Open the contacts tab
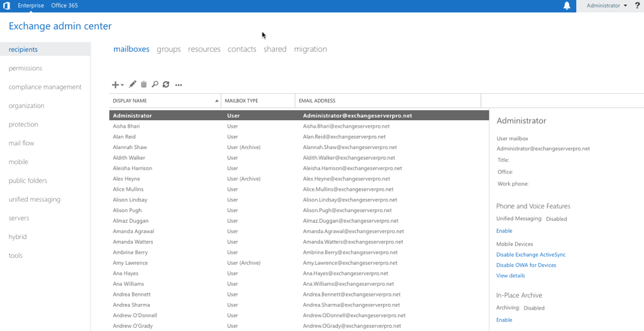Screen dimensions: 644x331 pos(242,49)
